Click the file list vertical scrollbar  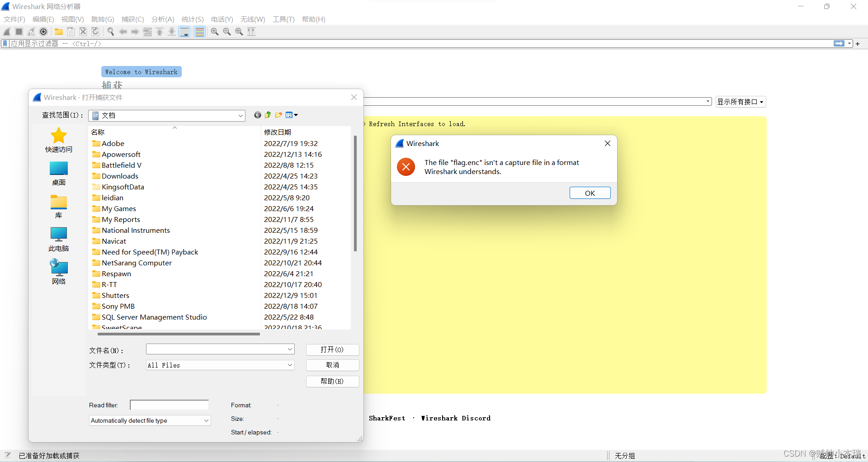click(x=355, y=194)
